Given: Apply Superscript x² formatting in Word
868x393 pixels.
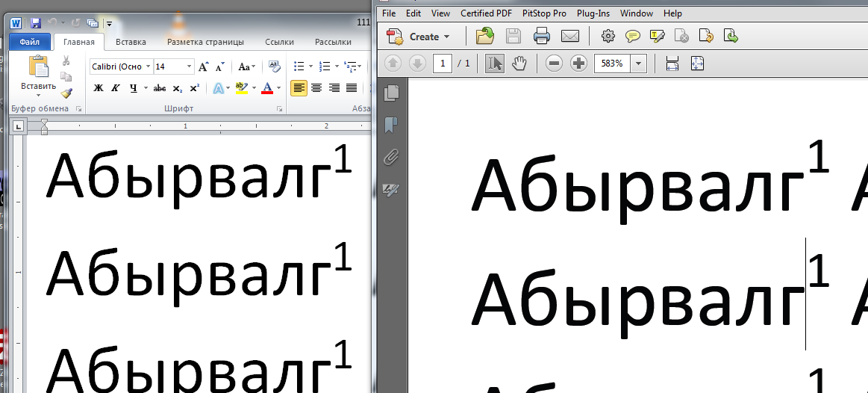Looking at the screenshot, I should (194, 88).
